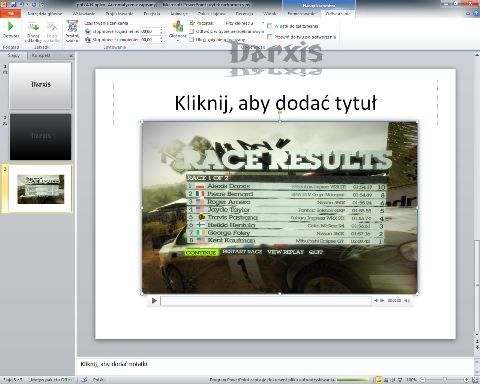This screenshot has width=480, height=384.
Task: Play video using control under the clip
Action: pyautogui.click(x=154, y=301)
